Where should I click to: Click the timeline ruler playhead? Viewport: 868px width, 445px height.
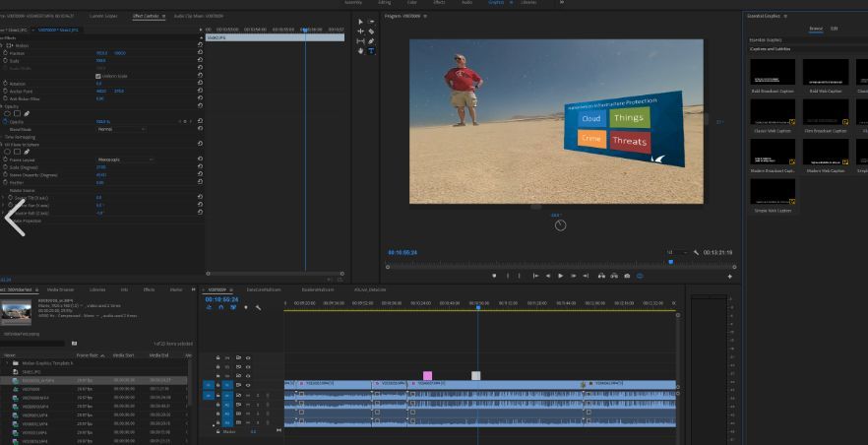478,306
